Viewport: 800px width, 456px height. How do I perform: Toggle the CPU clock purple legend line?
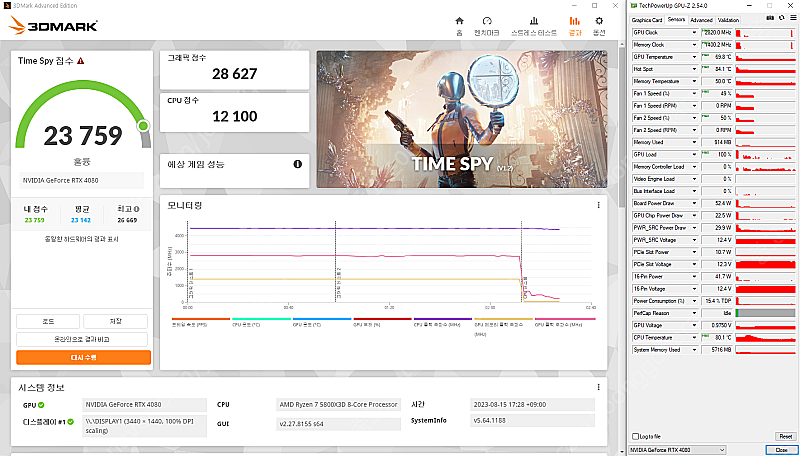pos(442,319)
